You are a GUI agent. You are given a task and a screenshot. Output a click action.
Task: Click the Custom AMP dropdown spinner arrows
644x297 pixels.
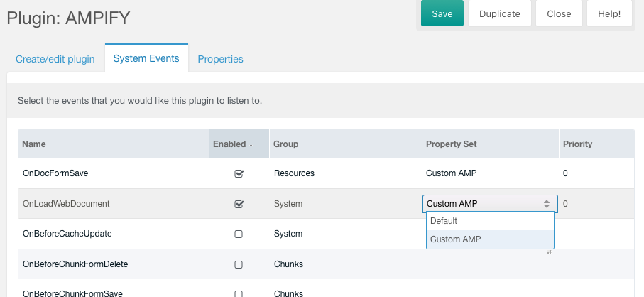pos(547,204)
